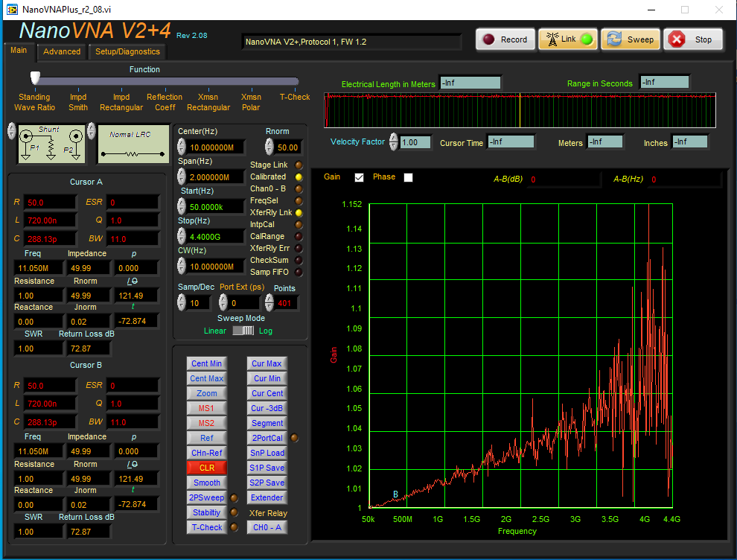Start a sweep with the Sweep button
Image resolution: width=737 pixels, height=560 pixels.
(x=631, y=39)
